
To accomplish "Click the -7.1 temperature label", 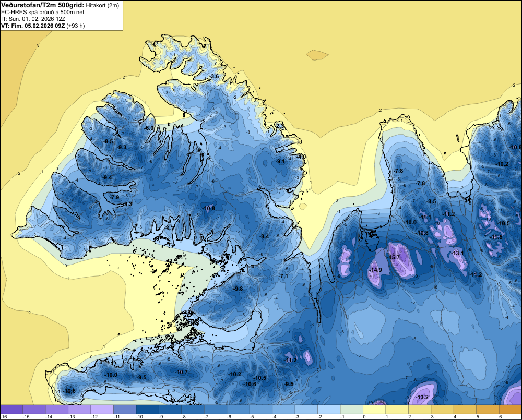I will coord(283,276).
